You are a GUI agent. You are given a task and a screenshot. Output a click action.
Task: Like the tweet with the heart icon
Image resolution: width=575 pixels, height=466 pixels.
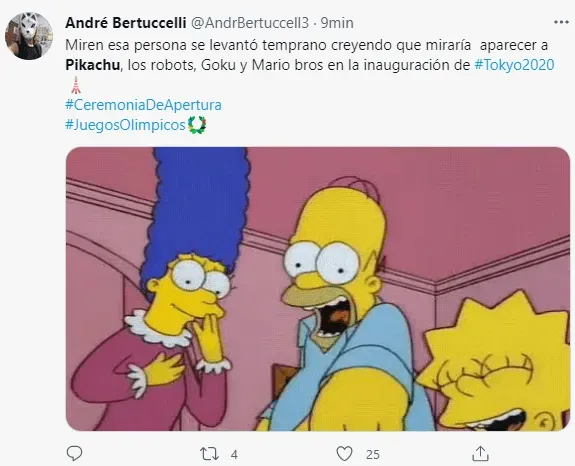point(344,454)
